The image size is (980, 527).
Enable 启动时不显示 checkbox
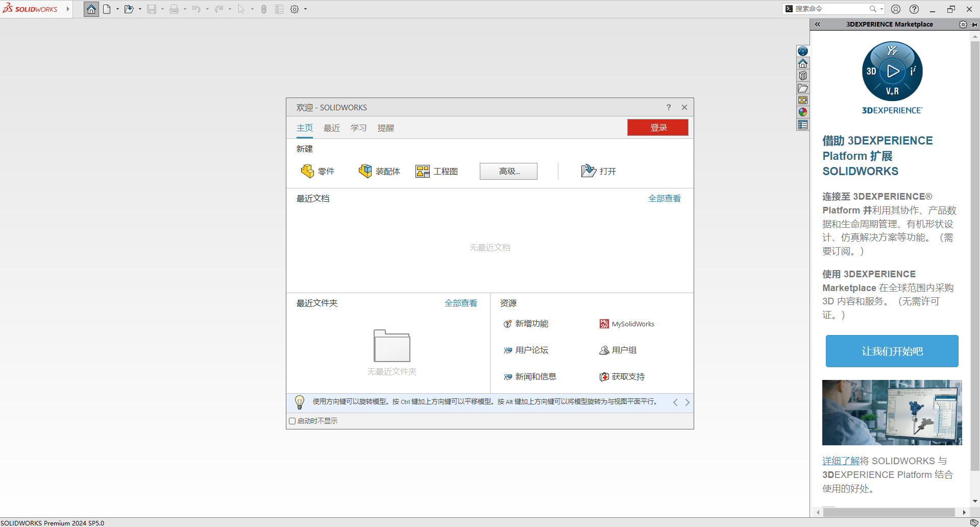pos(292,421)
